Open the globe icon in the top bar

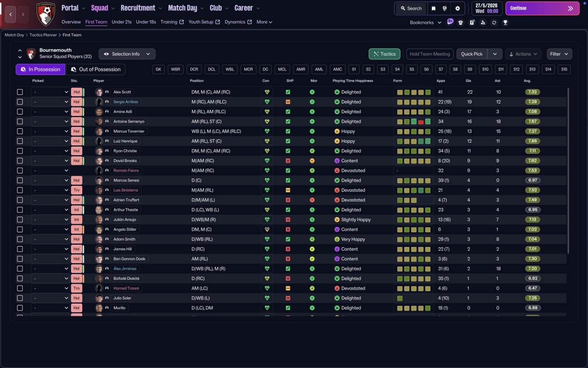click(445, 8)
